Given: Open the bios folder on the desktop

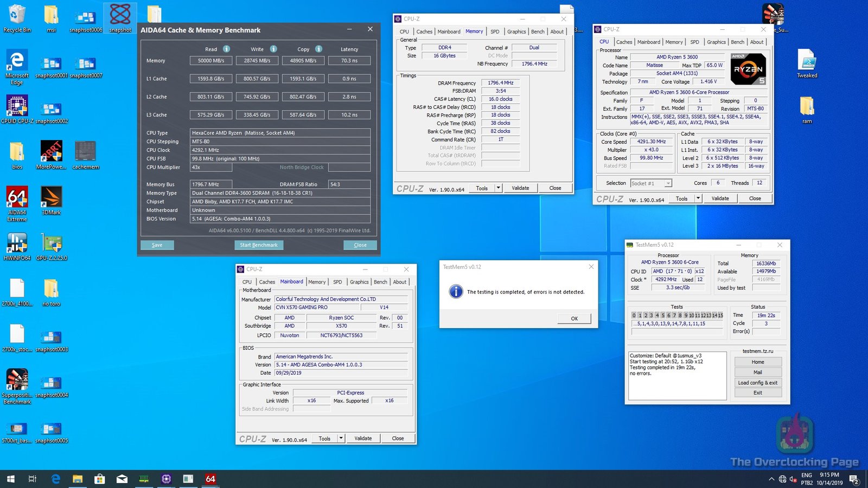Looking at the screenshot, I should pyautogui.click(x=17, y=152).
